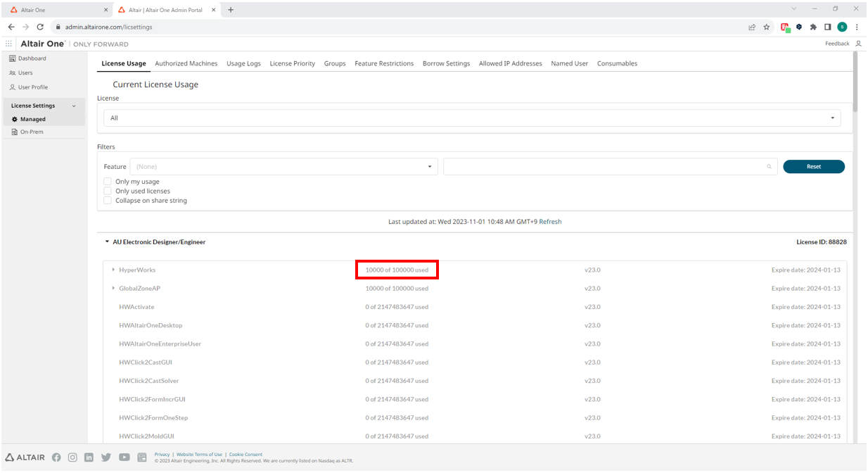The width and height of the screenshot is (868, 473).
Task: Switch to the Authorized Machines tab
Action: click(x=186, y=63)
